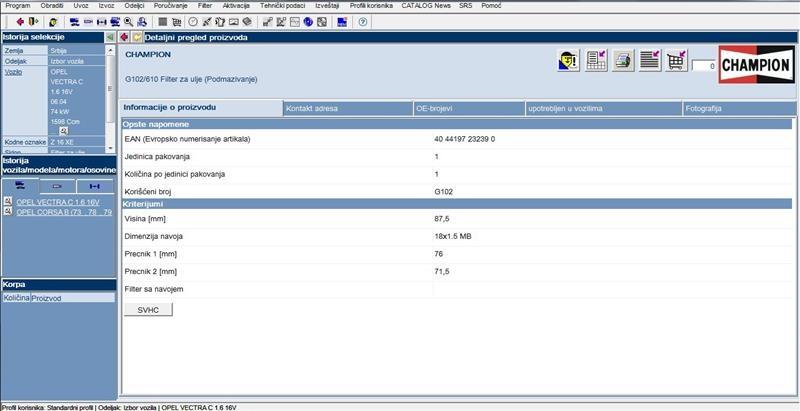
Task: Click the dark gray square toolbar icon
Action: coord(163,21)
